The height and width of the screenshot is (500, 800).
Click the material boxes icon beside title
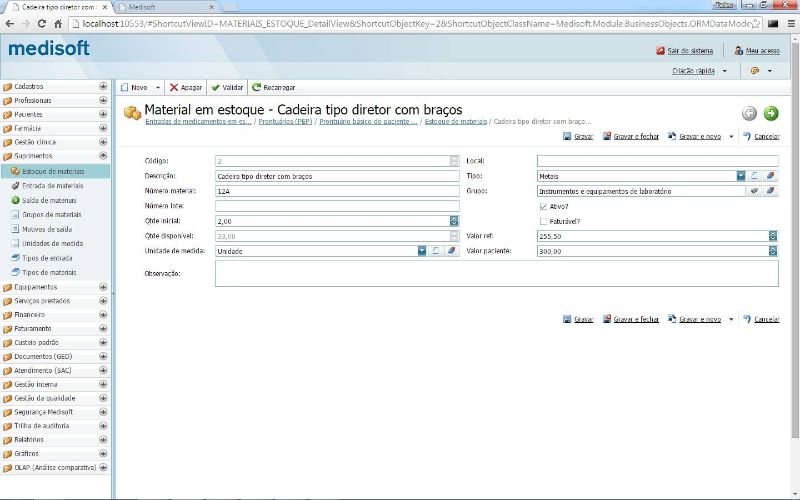coord(132,113)
